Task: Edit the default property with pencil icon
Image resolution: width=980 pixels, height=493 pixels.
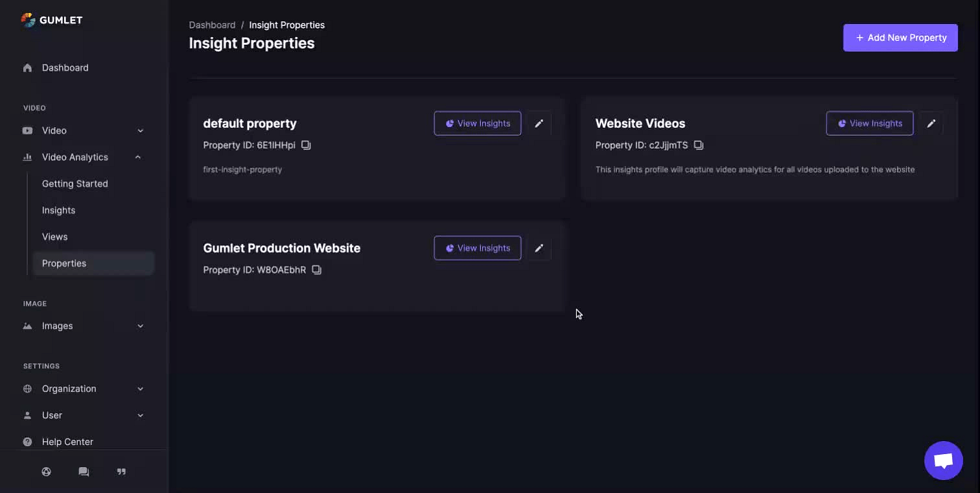Action: click(539, 123)
